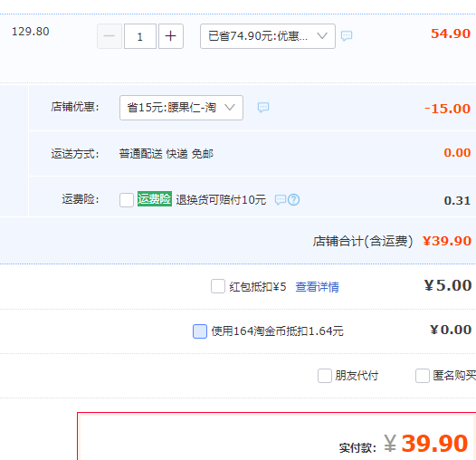The width and height of the screenshot is (476, 460).
Task: Toggle 使用164淘金币抵扣1.64元 checkbox
Action: (200, 331)
